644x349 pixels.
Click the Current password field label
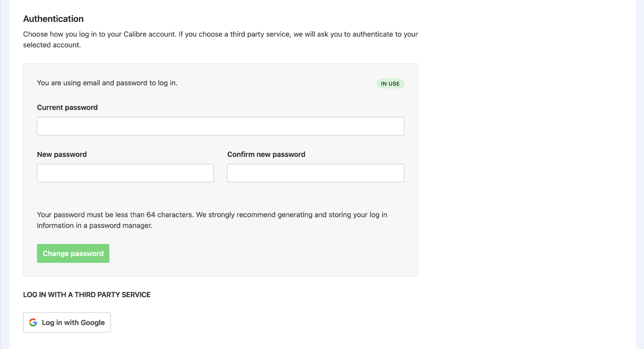coord(67,107)
